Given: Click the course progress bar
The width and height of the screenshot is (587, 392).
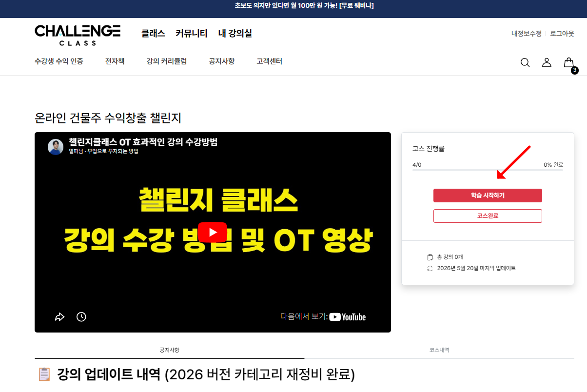Looking at the screenshot, I should pos(488,170).
